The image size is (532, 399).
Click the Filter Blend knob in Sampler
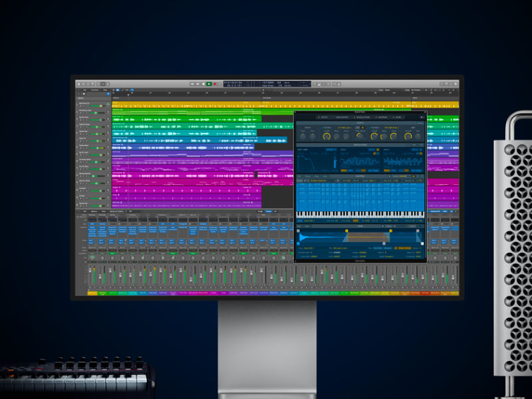point(359,136)
